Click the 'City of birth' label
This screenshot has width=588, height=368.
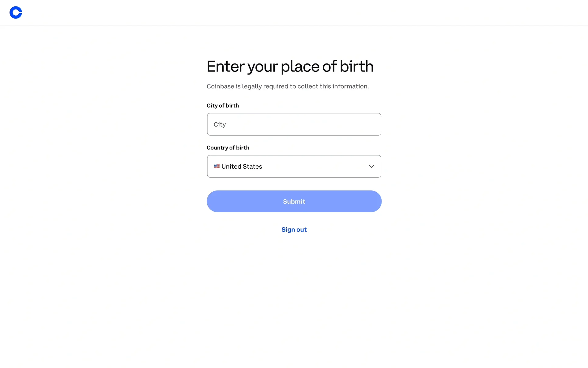click(x=223, y=105)
